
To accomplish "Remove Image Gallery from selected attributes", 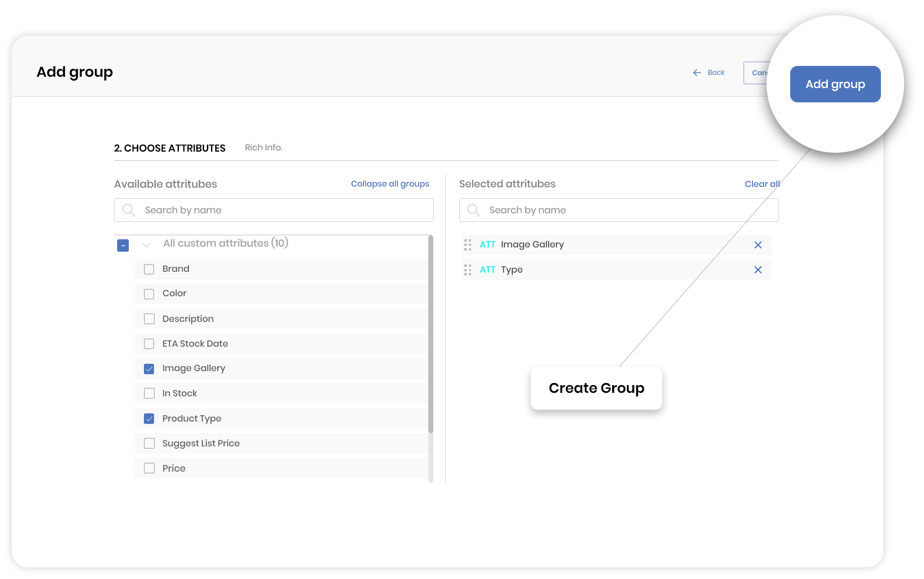I will (x=758, y=245).
